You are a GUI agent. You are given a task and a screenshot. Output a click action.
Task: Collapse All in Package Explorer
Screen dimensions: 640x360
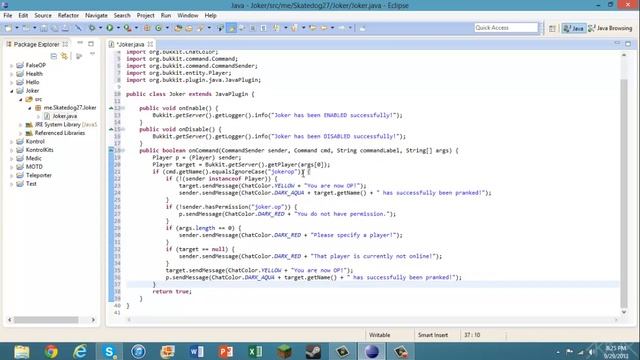point(53,56)
